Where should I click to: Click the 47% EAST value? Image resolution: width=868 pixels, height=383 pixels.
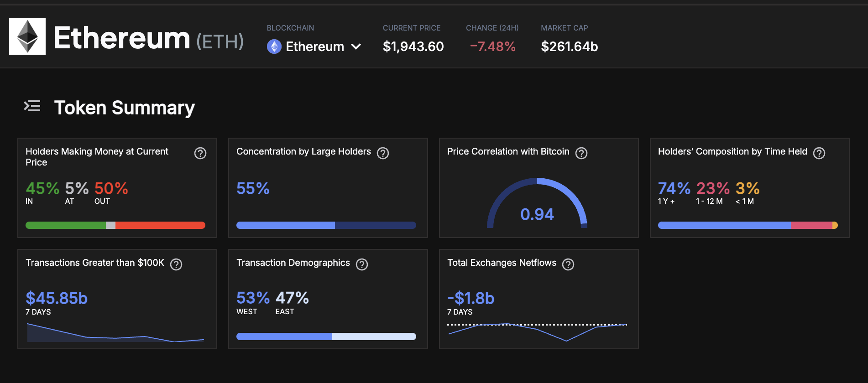(x=292, y=298)
